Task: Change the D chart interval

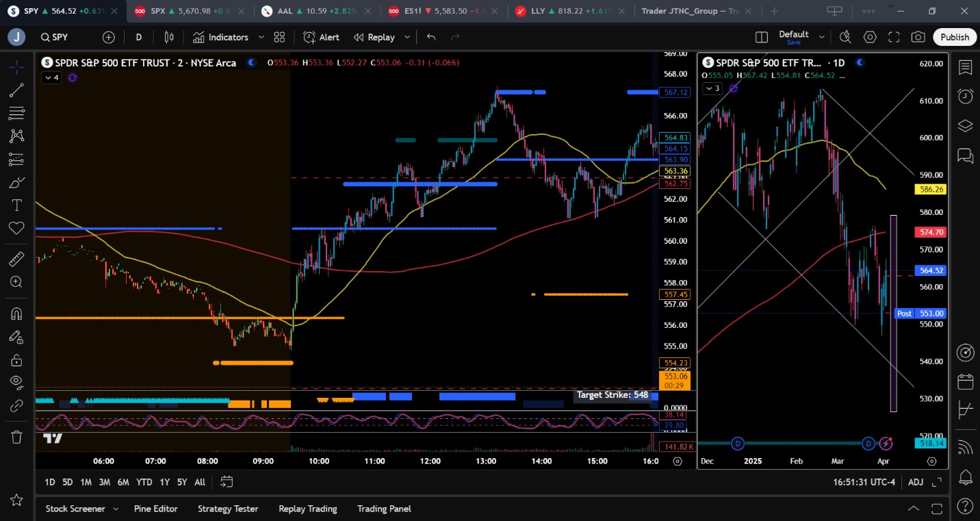Action: (x=139, y=38)
